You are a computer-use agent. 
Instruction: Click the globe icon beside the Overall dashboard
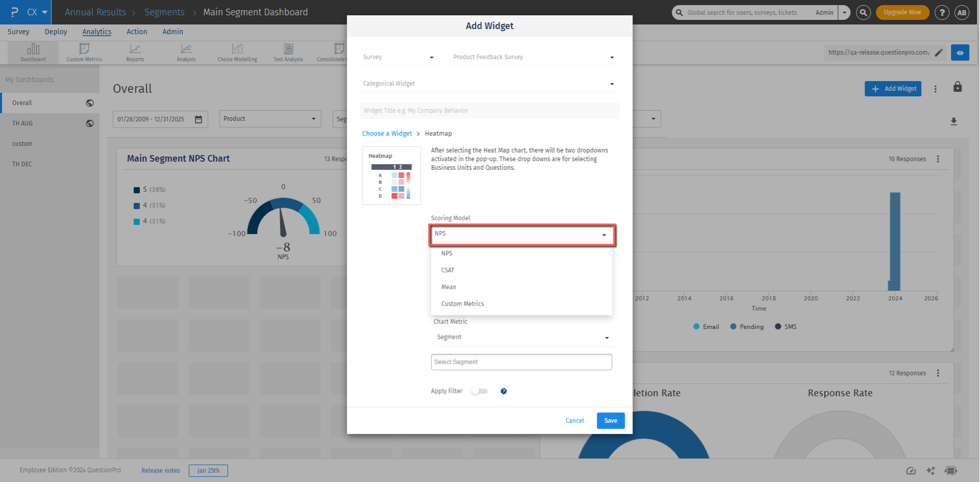click(90, 103)
